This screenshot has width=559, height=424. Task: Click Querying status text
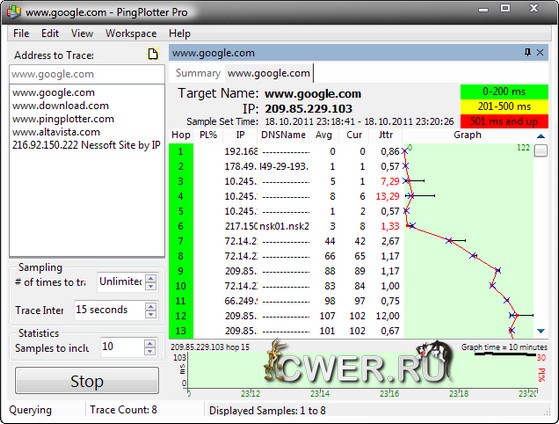click(x=30, y=410)
